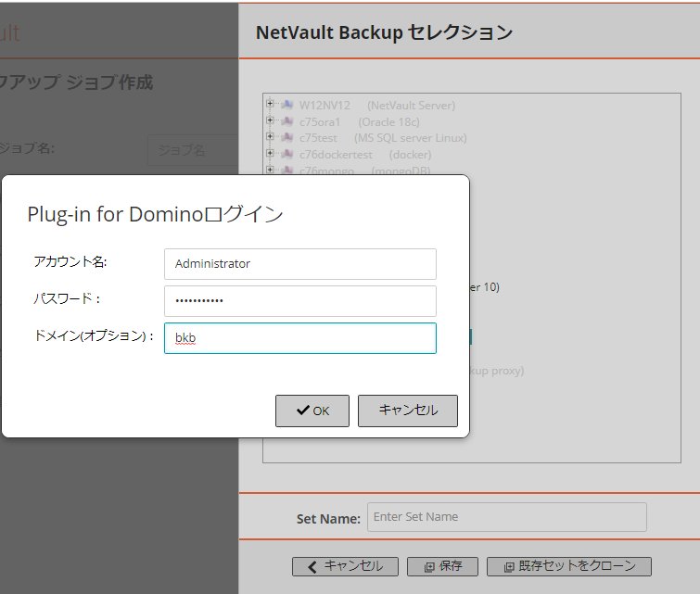Viewport: 700px width, 594px height.
Task: Expand the c75test MS SQL server node
Action: click(x=270, y=136)
